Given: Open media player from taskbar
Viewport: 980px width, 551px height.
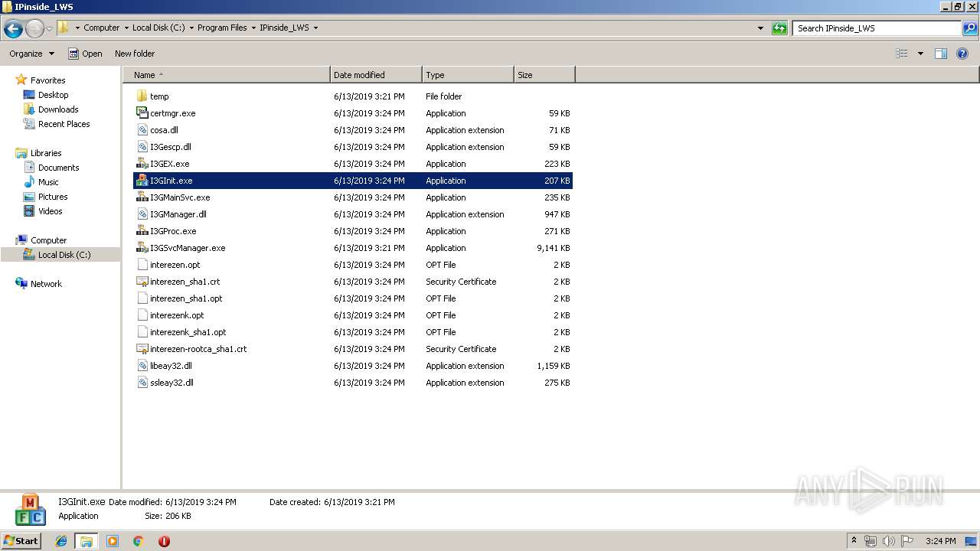Looking at the screenshot, I should [113, 541].
